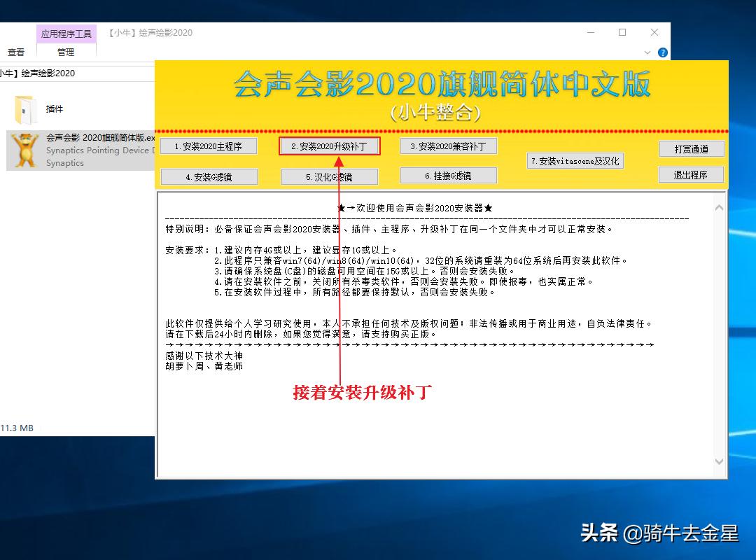This screenshot has width=756, height=560.
Task: Click the scrollbar down arrow in text area
Action: coord(720,461)
